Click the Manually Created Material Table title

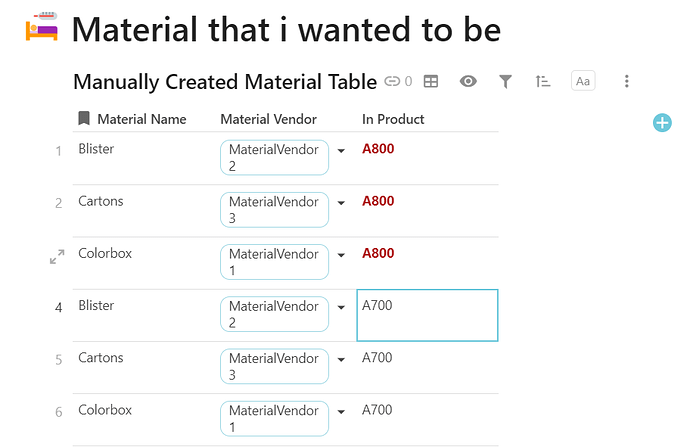(x=225, y=82)
